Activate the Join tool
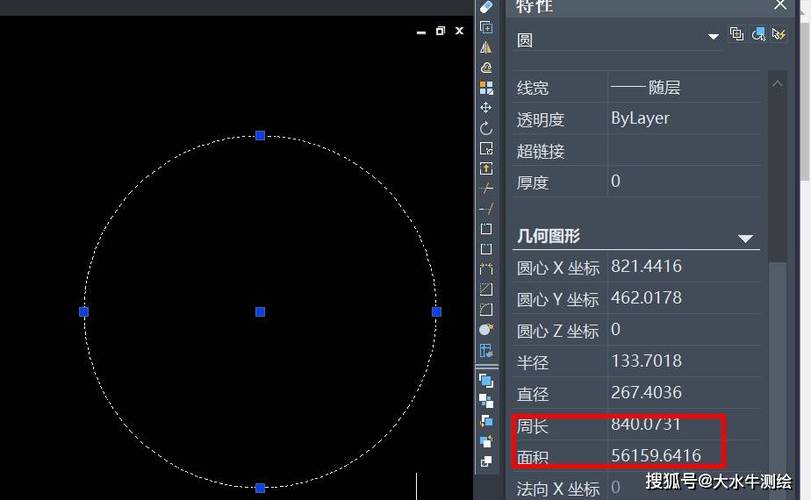This screenshot has height=500, width=811. click(x=486, y=269)
